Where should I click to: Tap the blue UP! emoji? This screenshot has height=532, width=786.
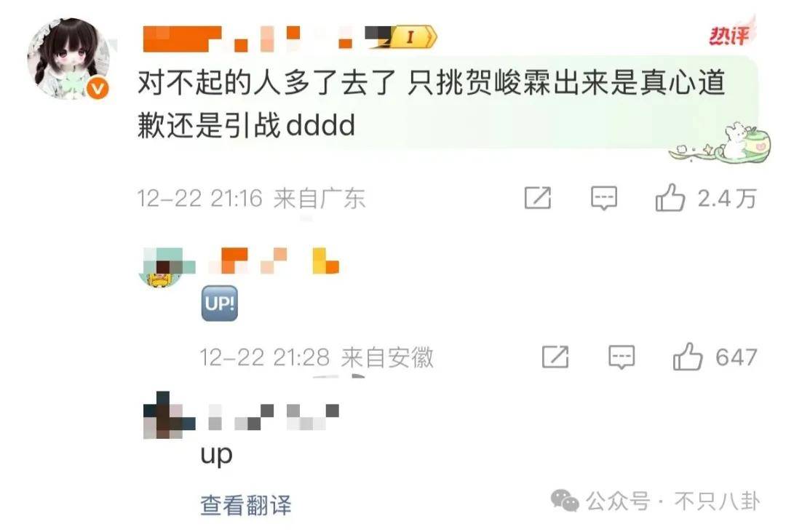click(x=219, y=303)
